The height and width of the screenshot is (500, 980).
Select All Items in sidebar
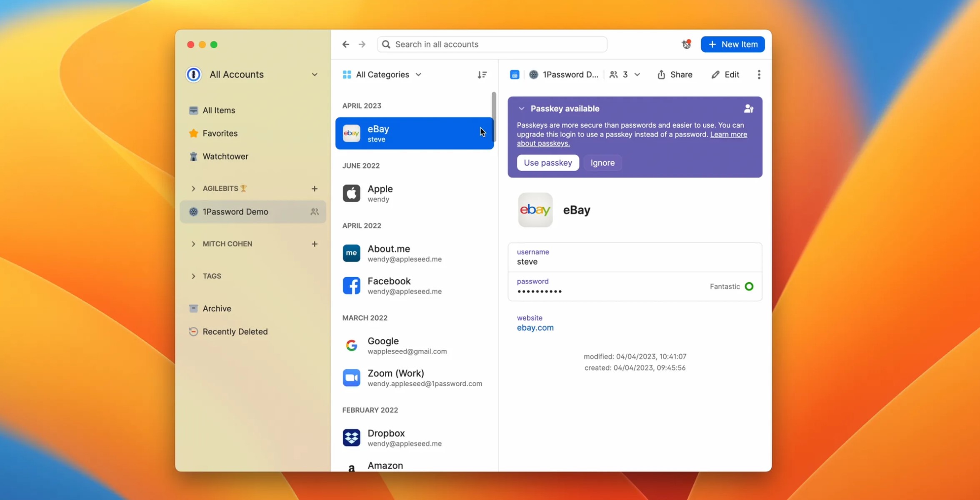[252, 110]
